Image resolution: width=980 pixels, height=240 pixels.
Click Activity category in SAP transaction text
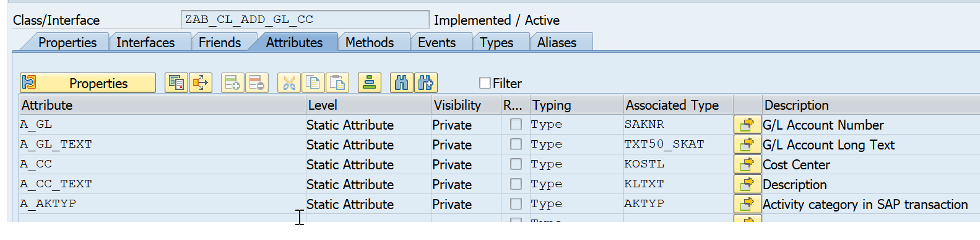[x=865, y=204]
